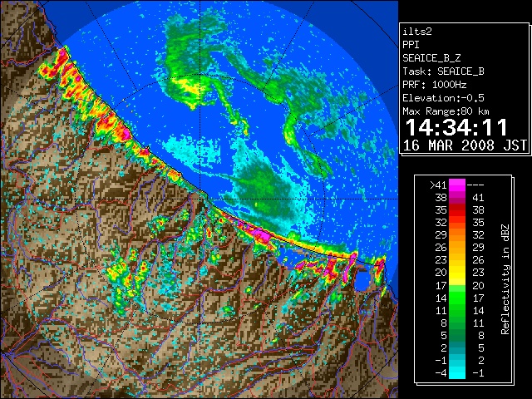Click the 'SEAICE_B_Z' product name
This screenshot has width=532, height=399.
[x=431, y=58]
